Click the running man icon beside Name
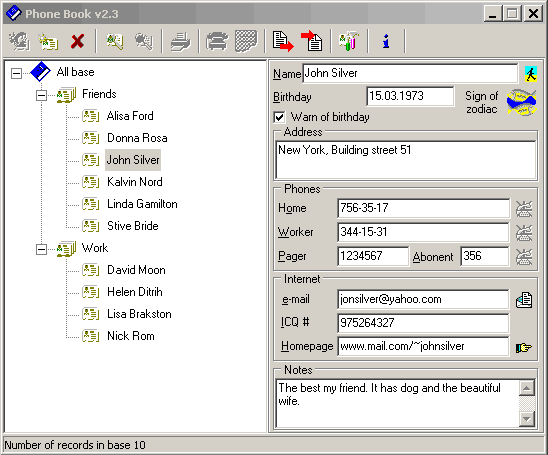The height and width of the screenshot is (455, 548). [x=531, y=74]
